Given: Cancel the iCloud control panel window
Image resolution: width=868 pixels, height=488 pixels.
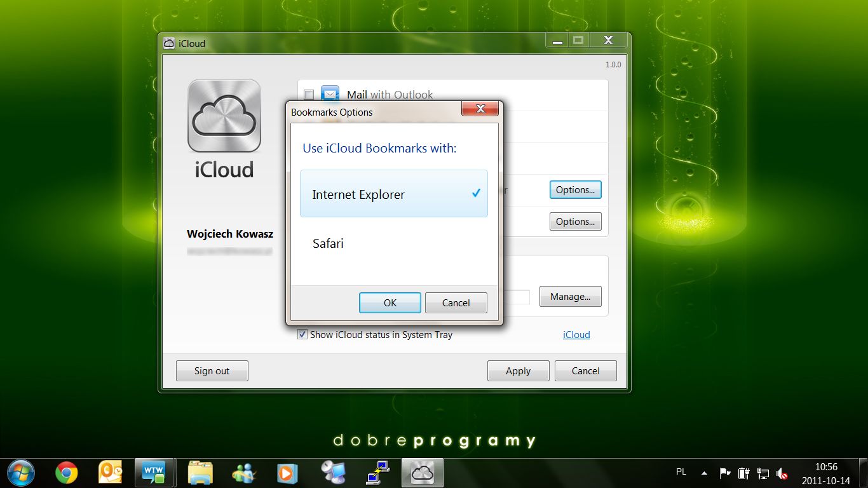Looking at the screenshot, I should pos(585,370).
